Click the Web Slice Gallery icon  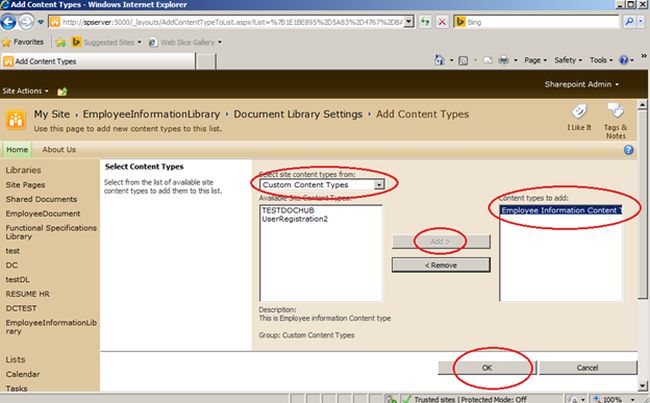(x=153, y=42)
